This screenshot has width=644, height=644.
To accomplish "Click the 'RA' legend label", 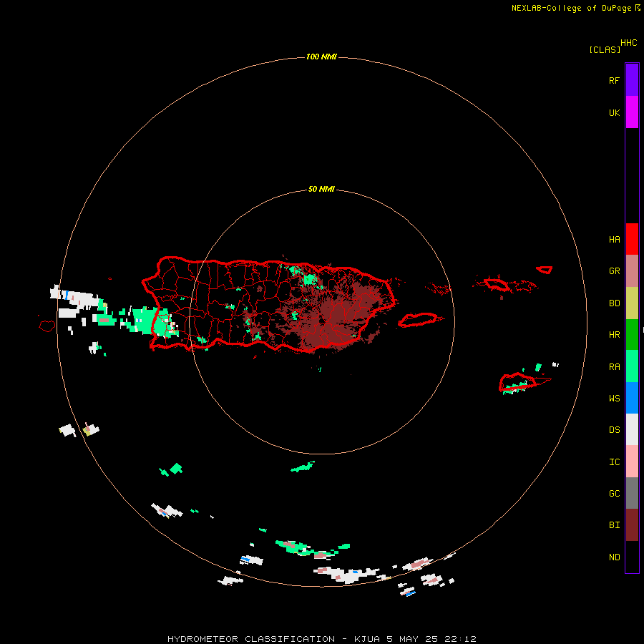I will (614, 367).
